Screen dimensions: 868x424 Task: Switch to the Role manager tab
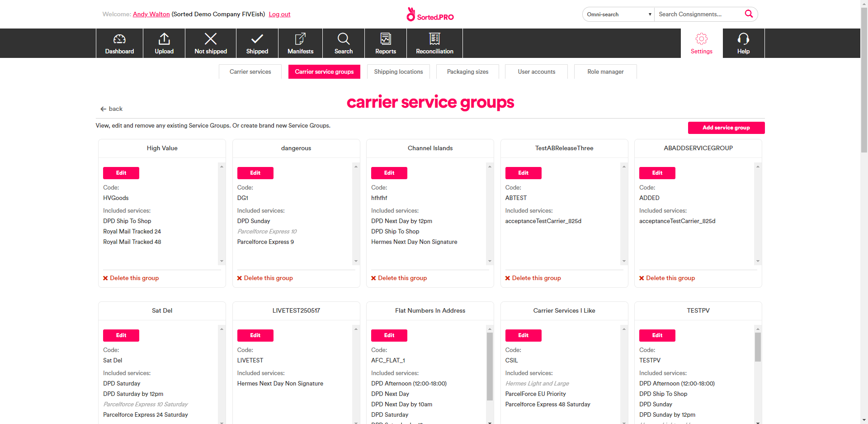(x=605, y=71)
